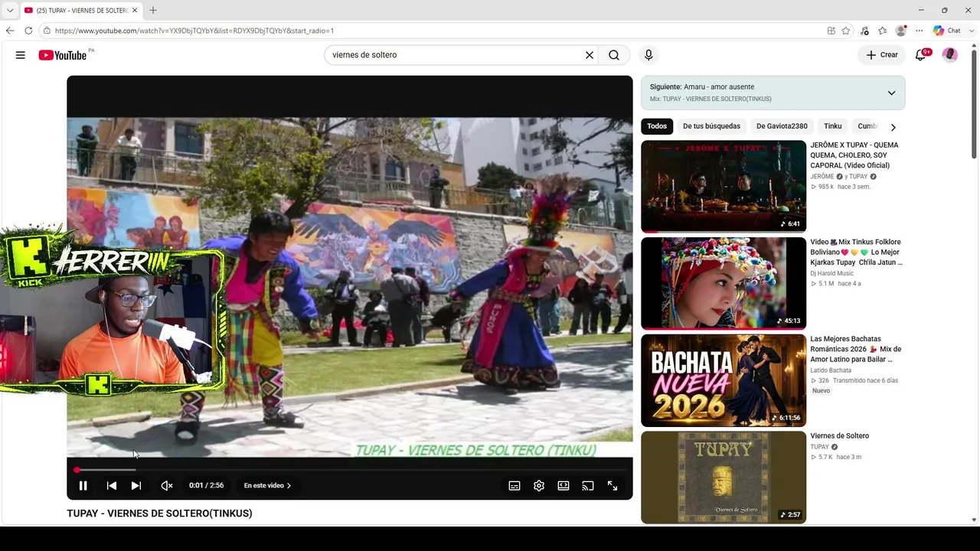
Task: Open the YouTube guide hamburger menu
Action: 21,55
